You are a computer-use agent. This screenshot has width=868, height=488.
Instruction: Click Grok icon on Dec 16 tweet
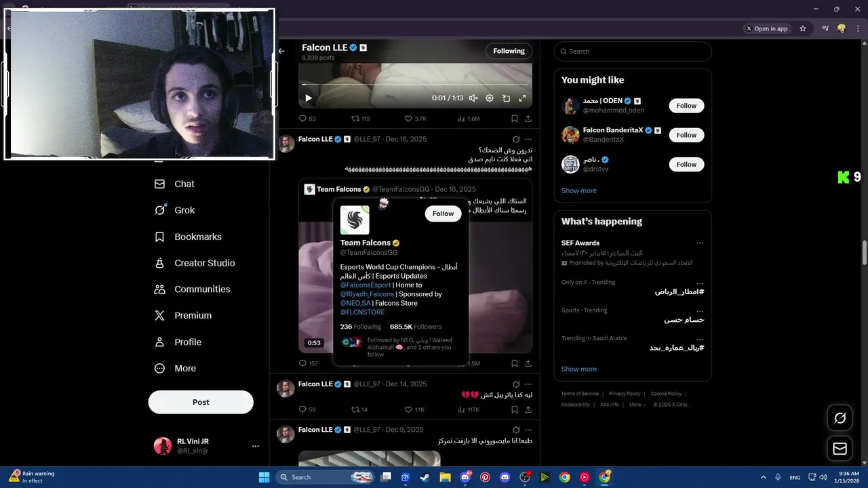516,139
